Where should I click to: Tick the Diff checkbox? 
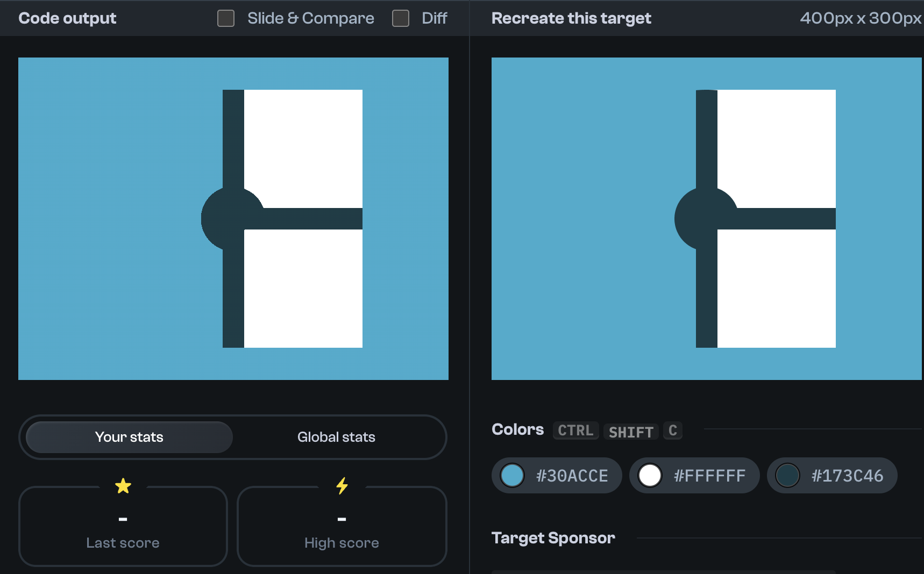point(401,18)
